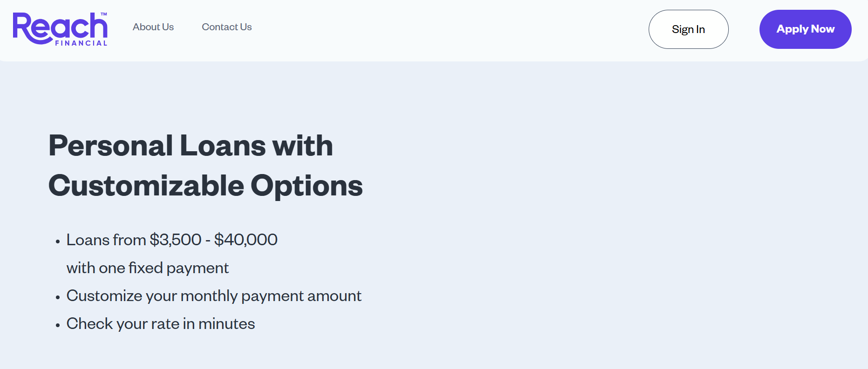This screenshot has width=868, height=369.
Task: Go to Contact Us
Action: tap(227, 27)
